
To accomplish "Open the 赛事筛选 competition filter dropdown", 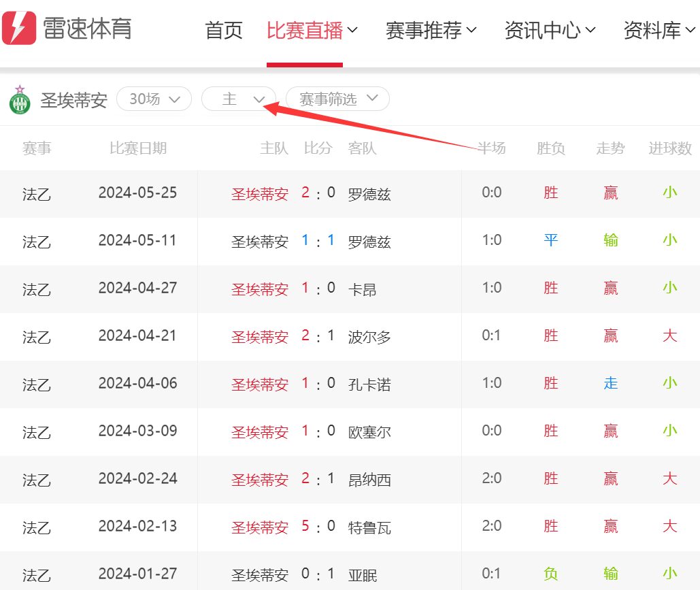I will click(x=337, y=99).
